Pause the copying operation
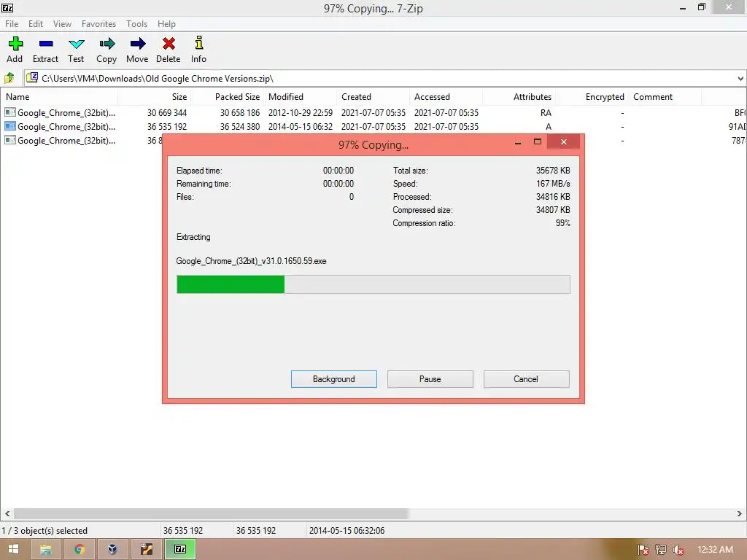This screenshot has width=747, height=560. pyautogui.click(x=430, y=379)
